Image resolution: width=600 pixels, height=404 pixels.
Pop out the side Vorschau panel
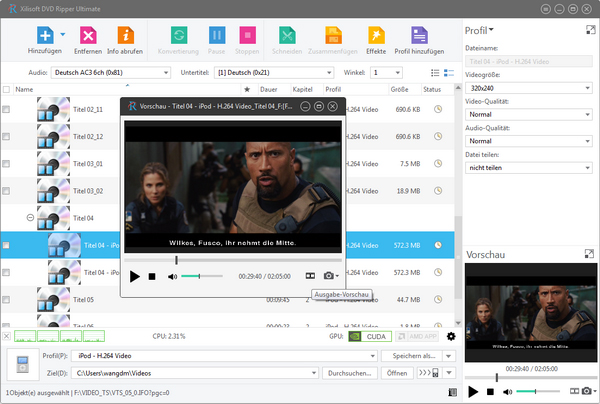(589, 253)
